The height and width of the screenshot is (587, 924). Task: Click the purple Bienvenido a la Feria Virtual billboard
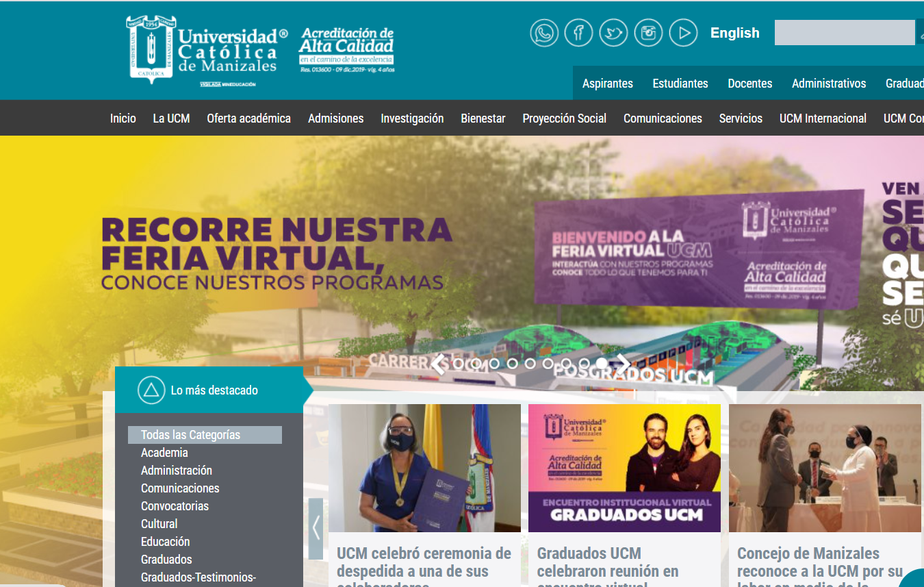[x=698, y=249]
